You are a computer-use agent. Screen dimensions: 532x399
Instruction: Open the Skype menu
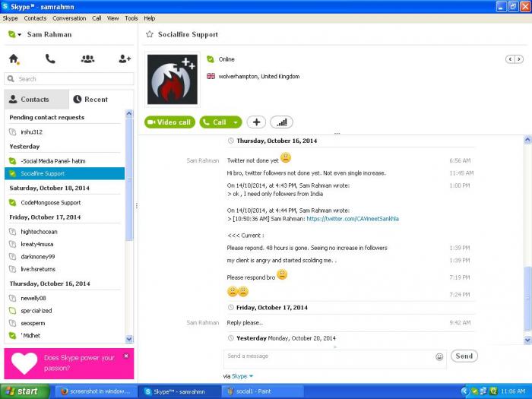click(x=10, y=18)
